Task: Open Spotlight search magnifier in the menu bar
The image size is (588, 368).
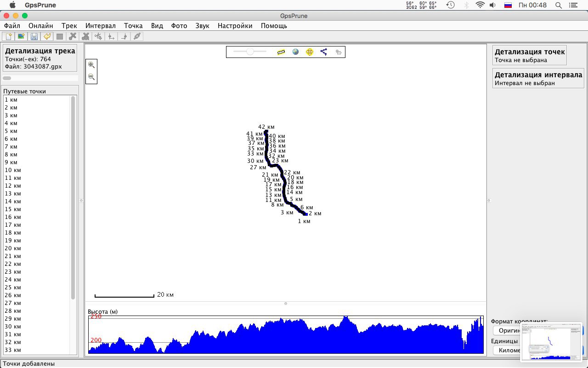Action: (559, 5)
